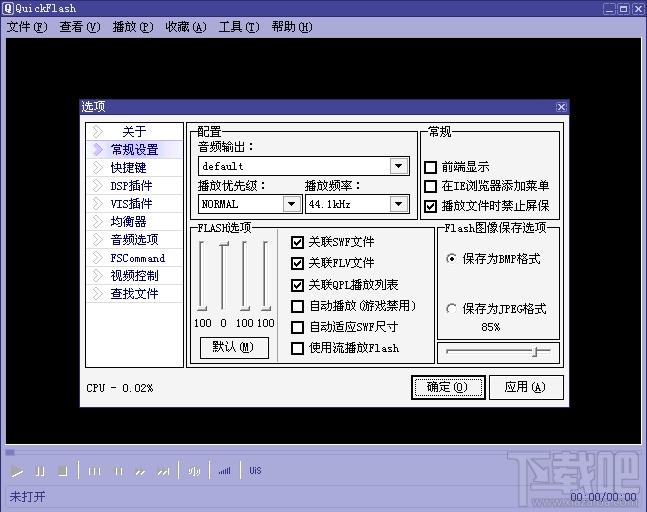Expand the 播放优先级 NORMAL dropdown
Viewport: 647px width, 512px height.
(x=291, y=204)
